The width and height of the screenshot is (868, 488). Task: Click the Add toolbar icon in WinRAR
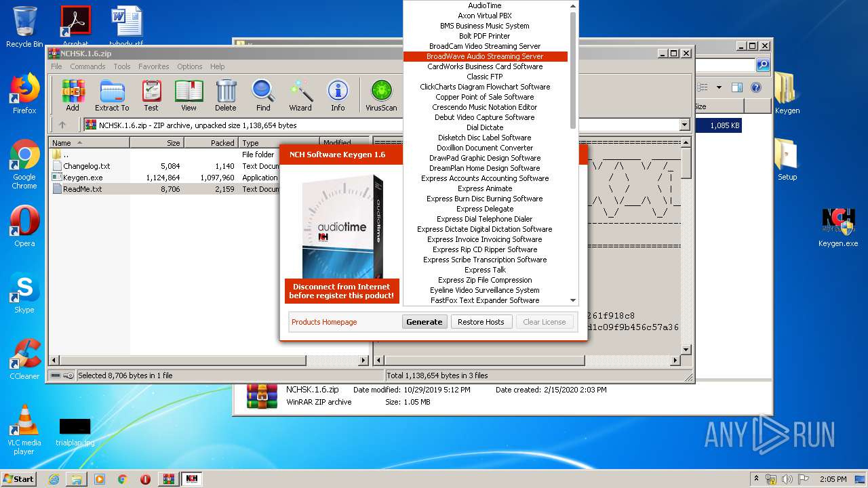point(73,95)
